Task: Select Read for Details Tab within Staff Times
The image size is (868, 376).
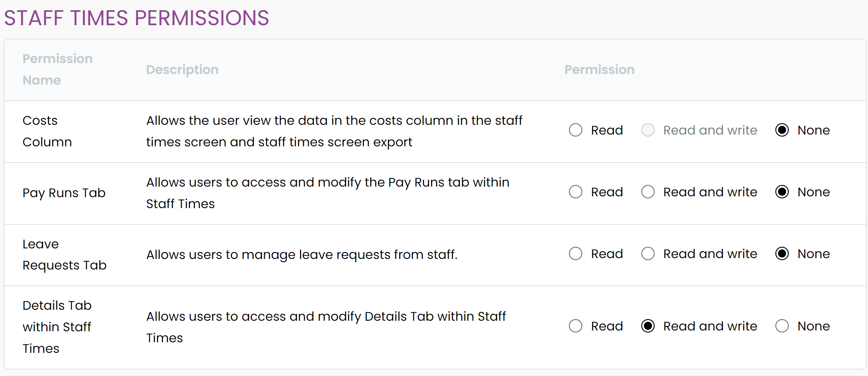Action: point(575,326)
